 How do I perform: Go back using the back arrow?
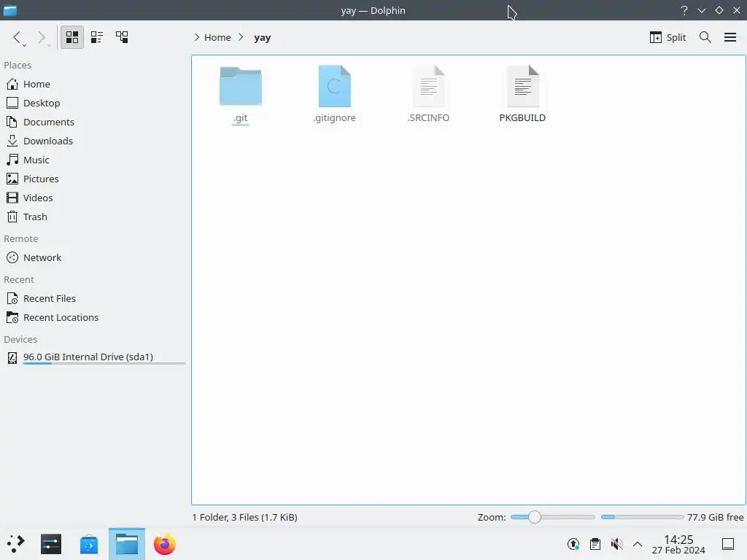(x=18, y=37)
